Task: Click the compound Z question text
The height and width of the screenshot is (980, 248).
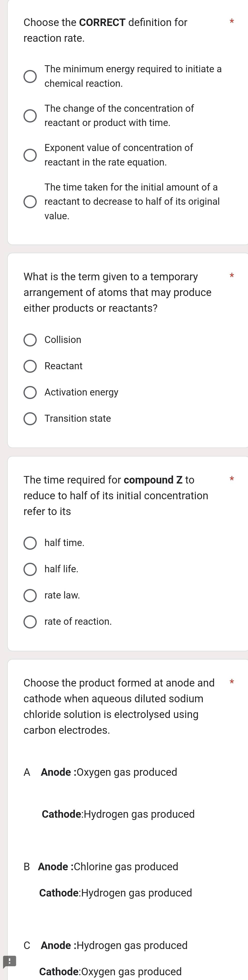Action: (x=116, y=495)
